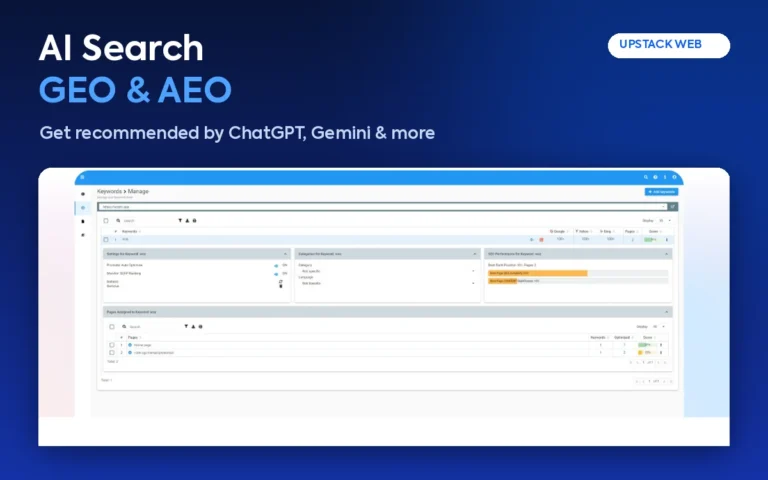
Task: Open the keywords table Display count dropdown
Action: pyautogui.click(x=665, y=221)
